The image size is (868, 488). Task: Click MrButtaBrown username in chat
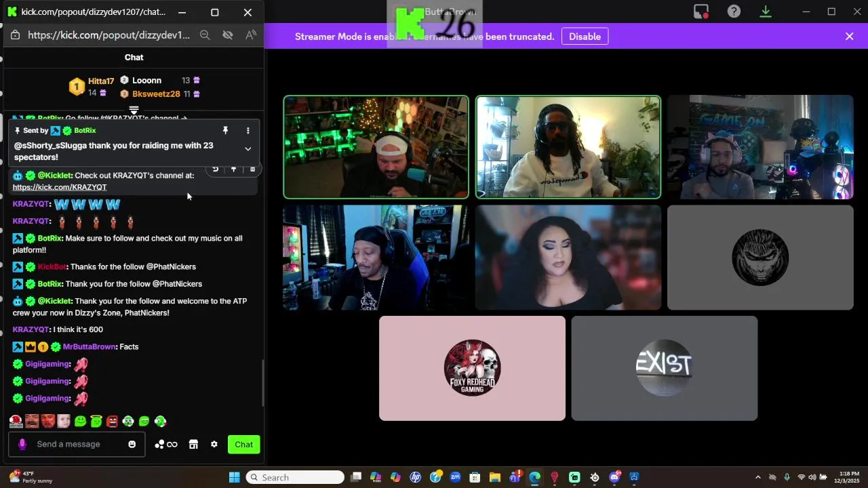[x=89, y=347]
